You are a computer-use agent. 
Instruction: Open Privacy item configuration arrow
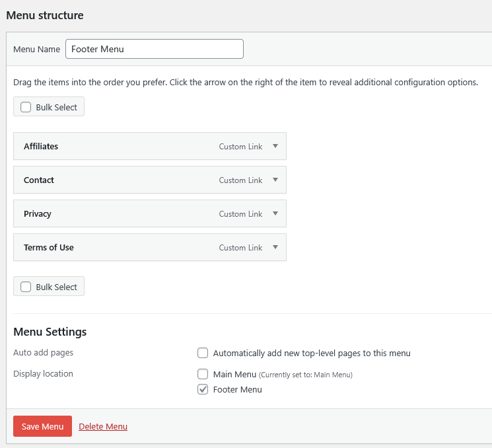click(275, 213)
